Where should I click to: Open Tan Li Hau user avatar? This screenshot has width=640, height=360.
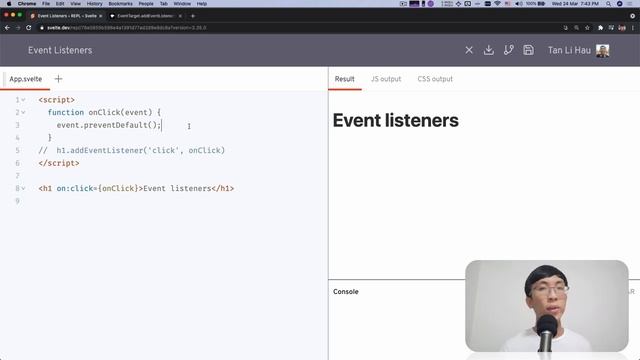(x=602, y=51)
